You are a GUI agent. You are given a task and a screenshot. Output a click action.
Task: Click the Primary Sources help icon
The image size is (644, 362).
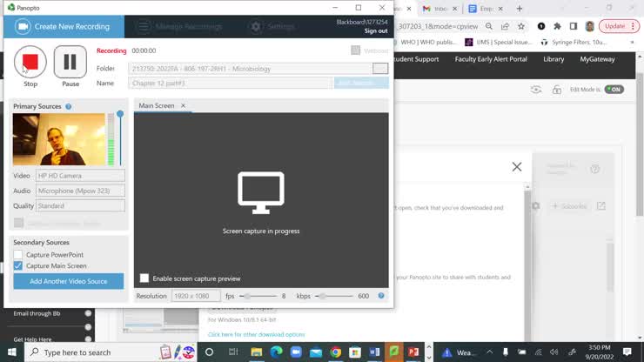[x=69, y=106]
